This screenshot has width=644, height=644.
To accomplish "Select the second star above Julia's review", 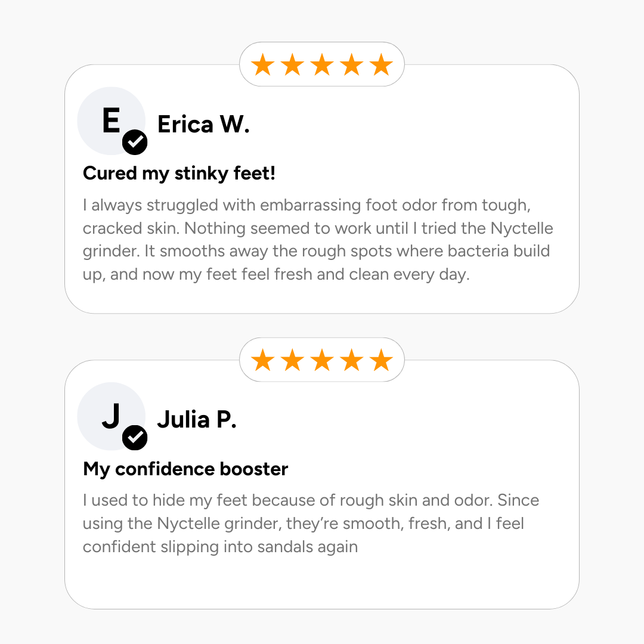I will pos(292,361).
